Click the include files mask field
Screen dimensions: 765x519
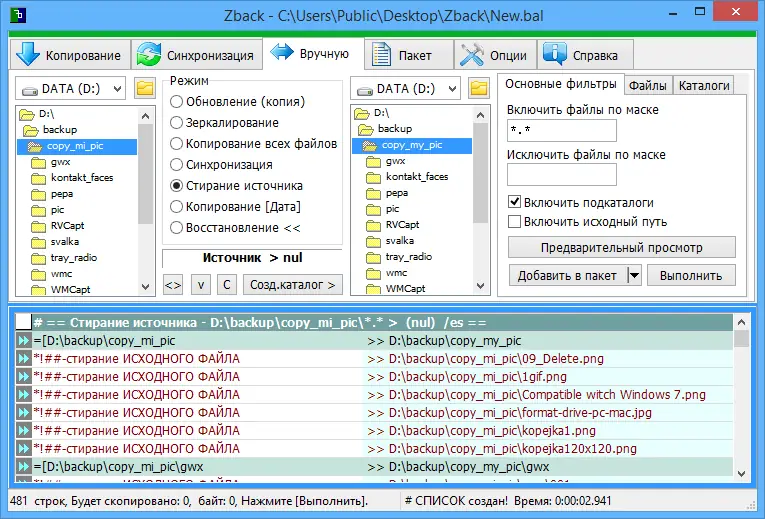click(x=562, y=130)
